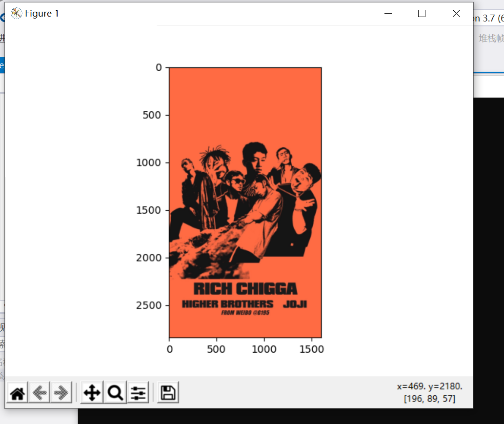Screen dimensions: 504x424
Task: Click the 'RICH CHIGGA' text in the image
Action: 245,289
